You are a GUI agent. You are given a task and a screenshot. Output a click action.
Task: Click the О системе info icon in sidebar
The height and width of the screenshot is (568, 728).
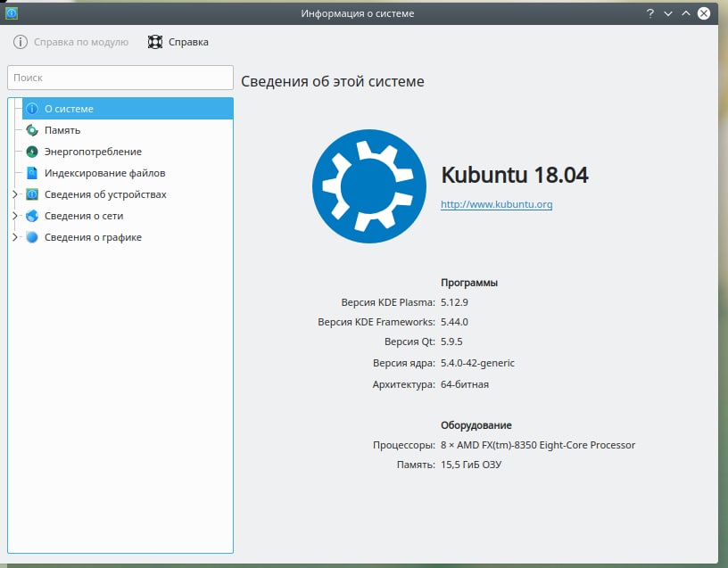(x=31, y=109)
